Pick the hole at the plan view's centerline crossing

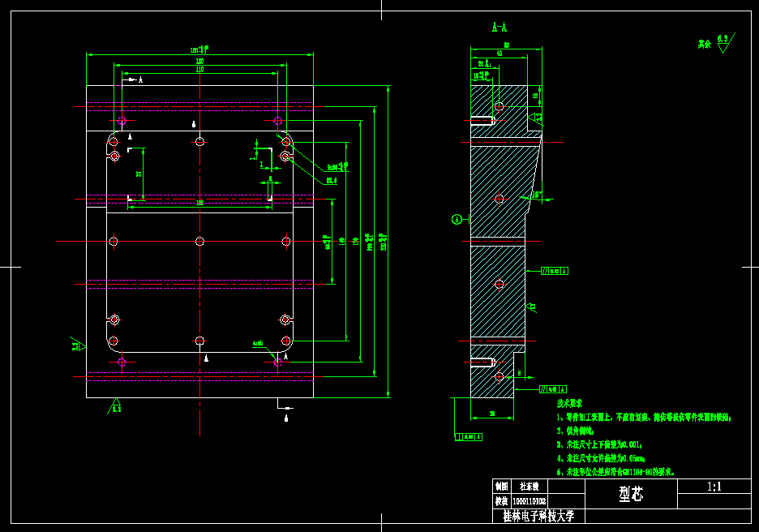click(199, 241)
